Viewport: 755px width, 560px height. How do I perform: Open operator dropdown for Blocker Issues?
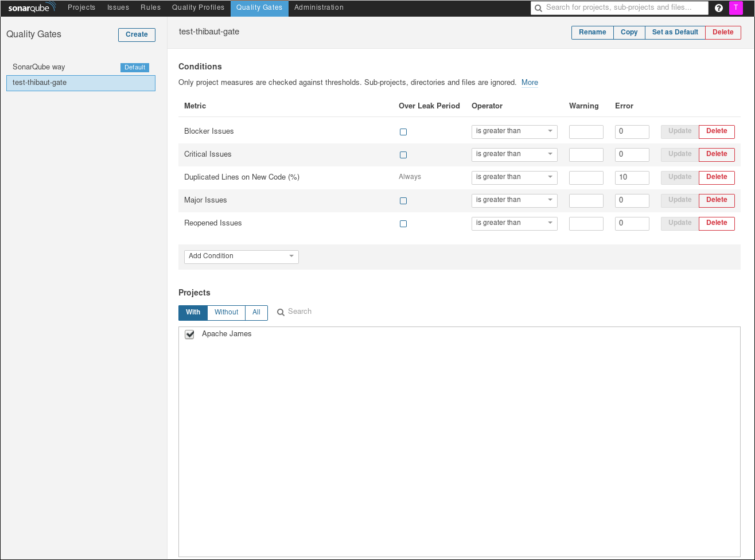515,131
